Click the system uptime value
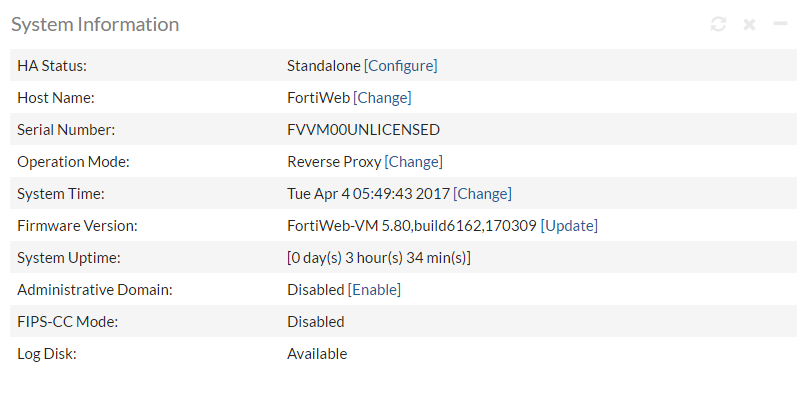Viewport: 797px width, 395px height. click(x=379, y=258)
